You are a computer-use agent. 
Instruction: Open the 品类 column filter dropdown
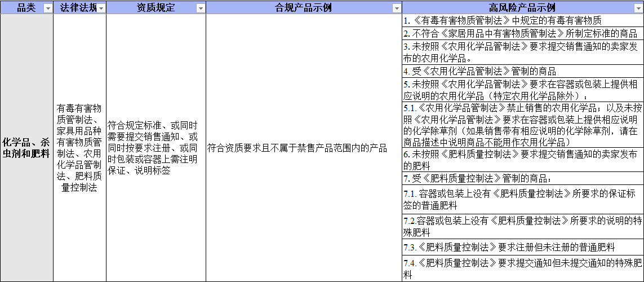tap(48, 8)
